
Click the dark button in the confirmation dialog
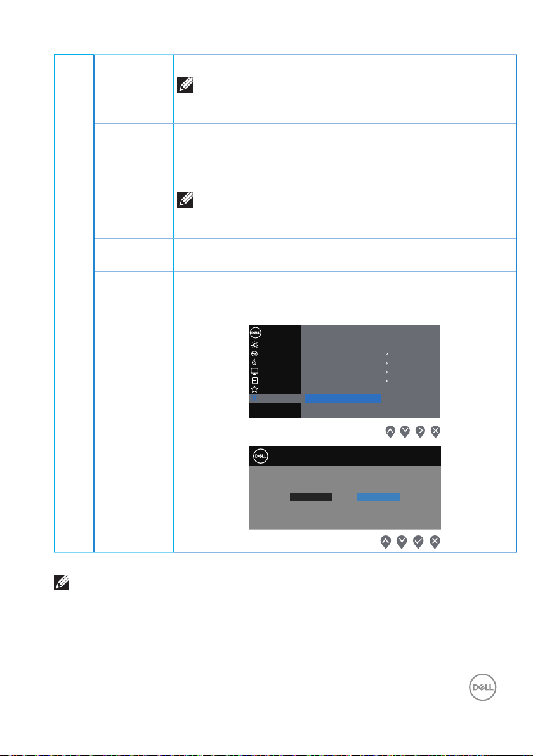pos(311,497)
